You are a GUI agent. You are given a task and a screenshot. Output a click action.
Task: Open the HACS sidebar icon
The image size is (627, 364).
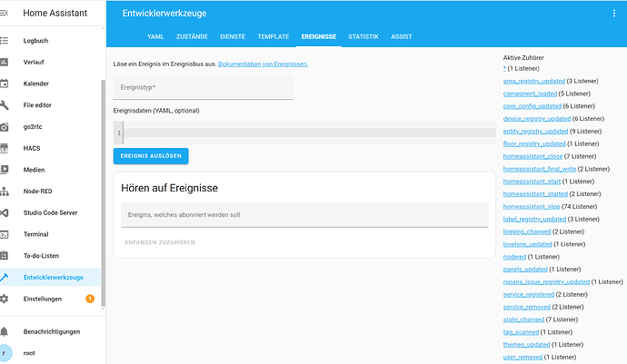[x=5, y=148]
